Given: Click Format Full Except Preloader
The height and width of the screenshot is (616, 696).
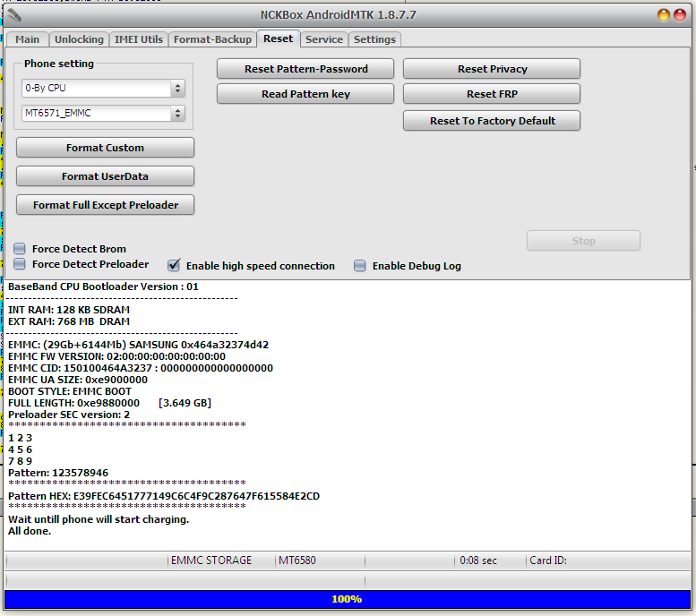Looking at the screenshot, I should click(x=105, y=205).
